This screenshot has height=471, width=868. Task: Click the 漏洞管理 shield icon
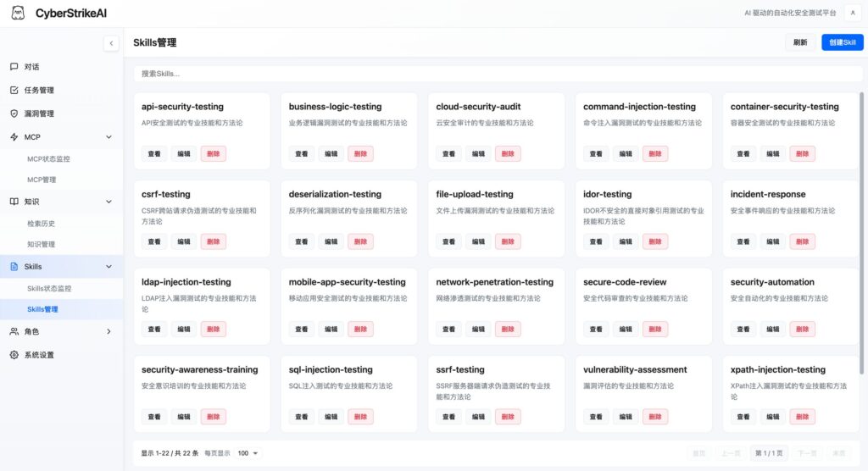(14, 114)
